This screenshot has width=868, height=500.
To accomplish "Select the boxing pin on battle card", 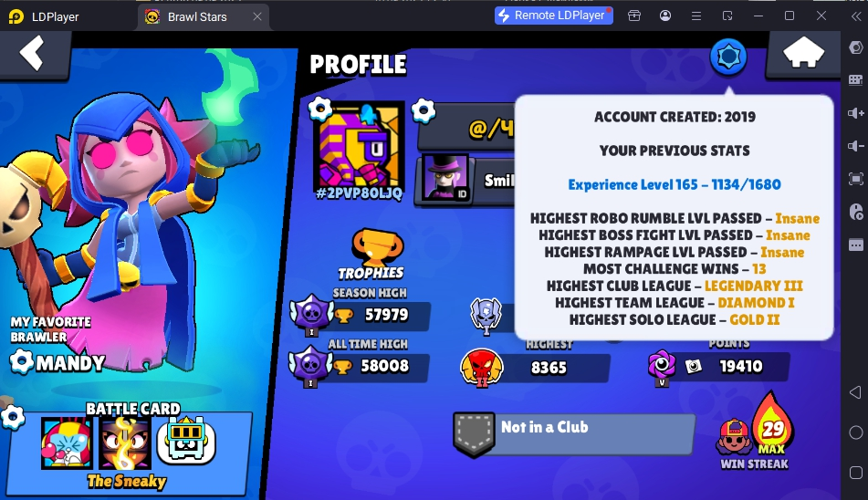I will 67,443.
